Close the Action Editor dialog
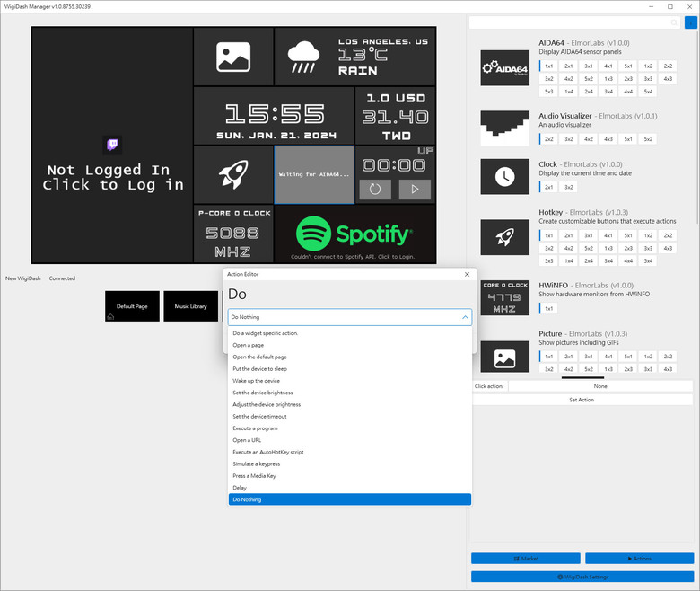This screenshot has width=700, height=591. click(467, 274)
